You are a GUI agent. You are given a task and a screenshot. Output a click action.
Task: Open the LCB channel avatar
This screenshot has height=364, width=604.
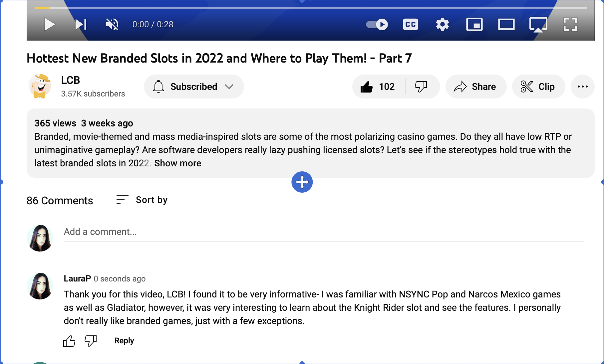(x=40, y=87)
